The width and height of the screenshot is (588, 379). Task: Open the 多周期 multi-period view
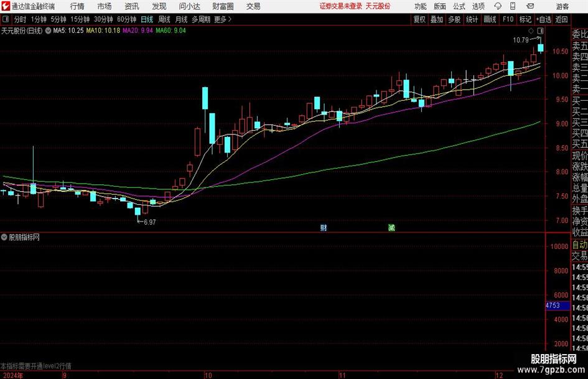pos(201,19)
